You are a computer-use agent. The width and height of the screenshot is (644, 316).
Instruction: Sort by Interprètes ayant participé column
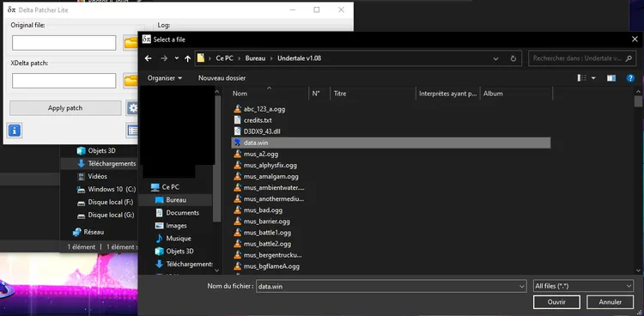click(447, 94)
